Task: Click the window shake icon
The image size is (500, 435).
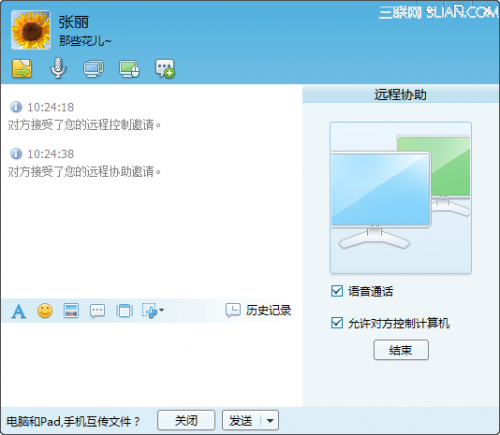Action: click(124, 311)
